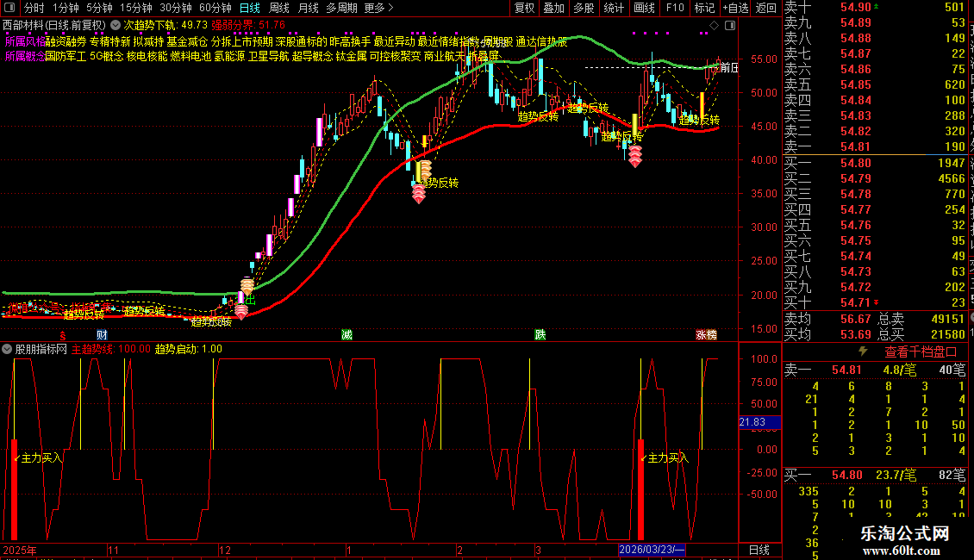Toggle the sidebar panel icon at top-left
The width and height of the screenshot is (974, 560).
click(x=10, y=8)
